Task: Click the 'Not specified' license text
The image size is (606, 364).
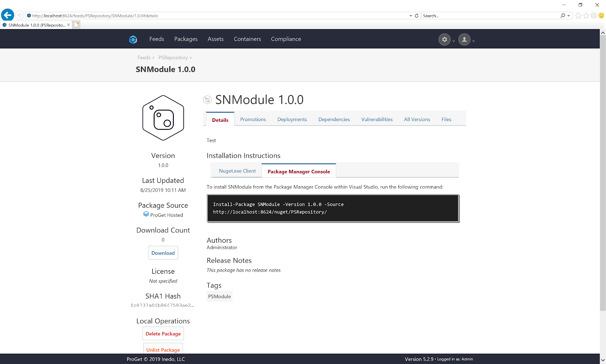Action: (163, 281)
